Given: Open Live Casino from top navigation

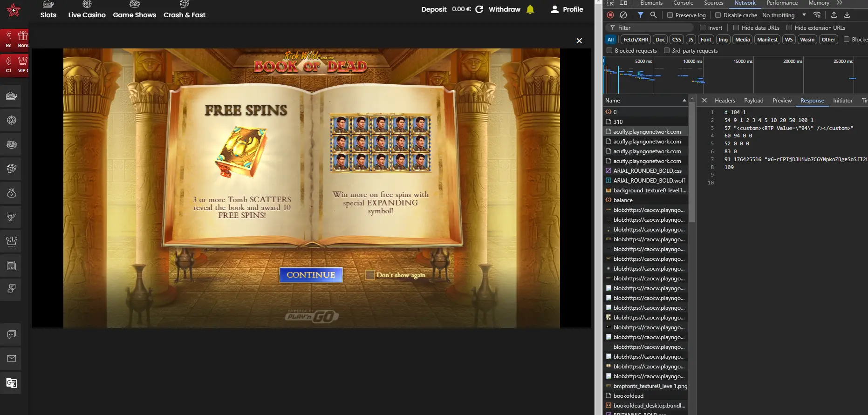Looking at the screenshot, I should coord(87,10).
